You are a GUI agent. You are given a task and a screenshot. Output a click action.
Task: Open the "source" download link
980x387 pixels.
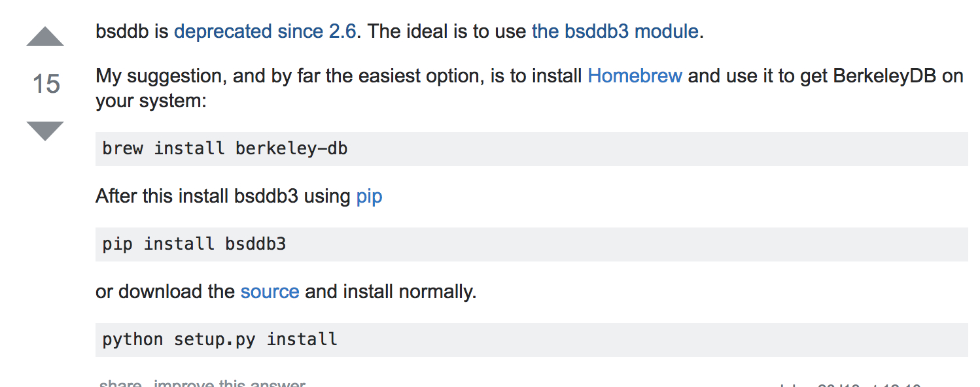pos(270,292)
